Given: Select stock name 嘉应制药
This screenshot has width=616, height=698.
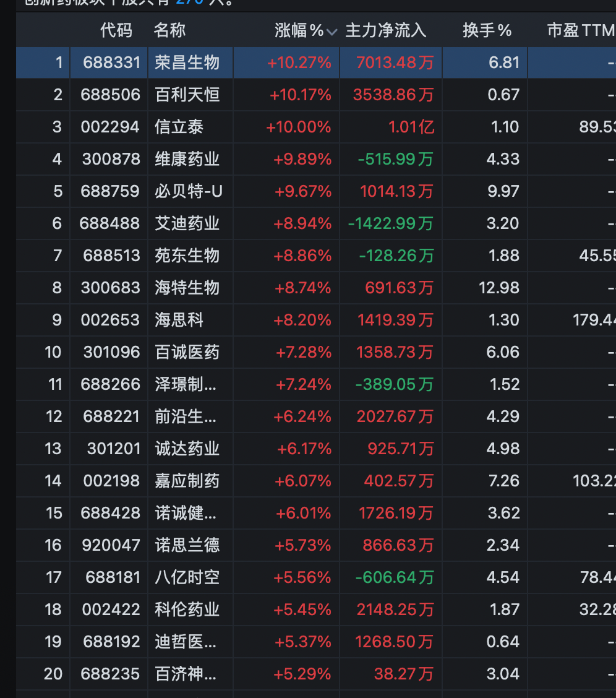Looking at the screenshot, I should click(187, 481).
